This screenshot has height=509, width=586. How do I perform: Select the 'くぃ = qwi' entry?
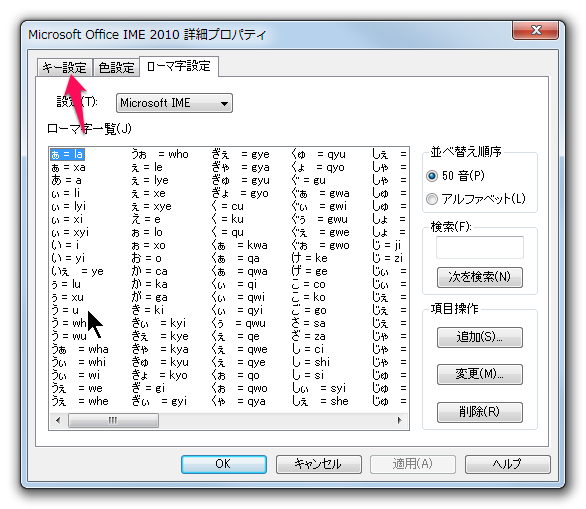tap(238, 297)
